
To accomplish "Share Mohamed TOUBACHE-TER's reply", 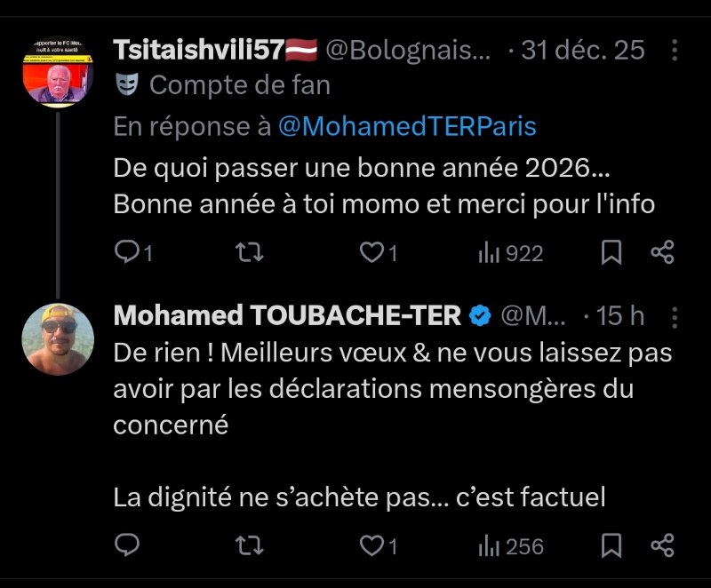I will pos(662,545).
